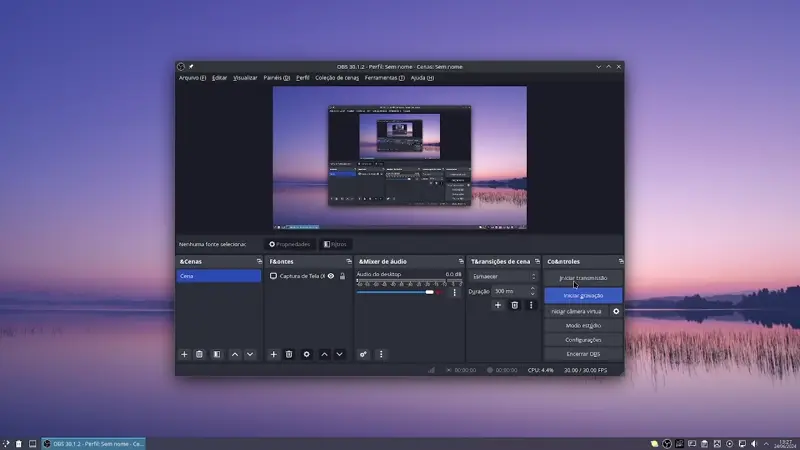Mute Áudio do desktop speaker icon

click(438, 292)
